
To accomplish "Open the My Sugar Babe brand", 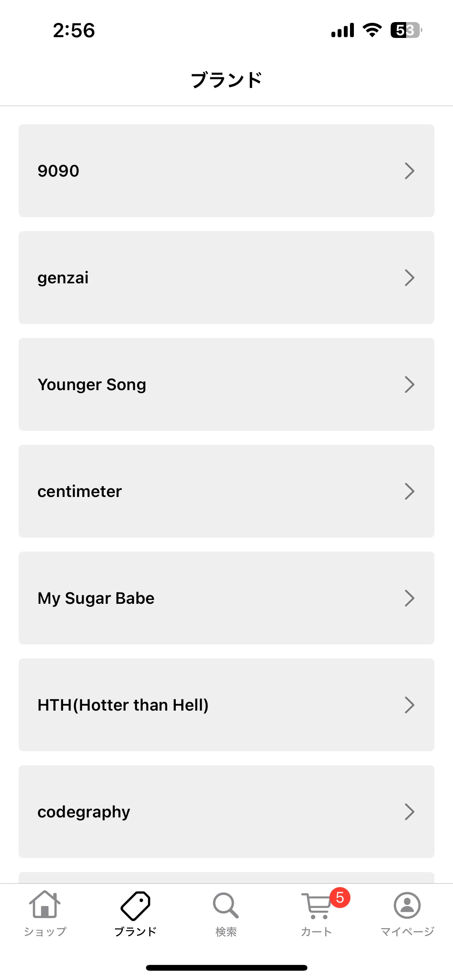I will [226, 598].
